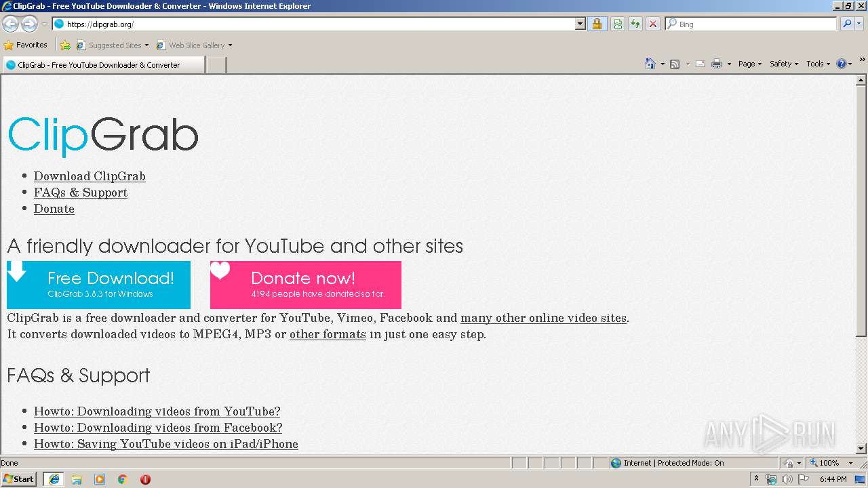868x488 pixels.
Task: Click the red Opera-style taskbar icon
Action: [x=145, y=479]
